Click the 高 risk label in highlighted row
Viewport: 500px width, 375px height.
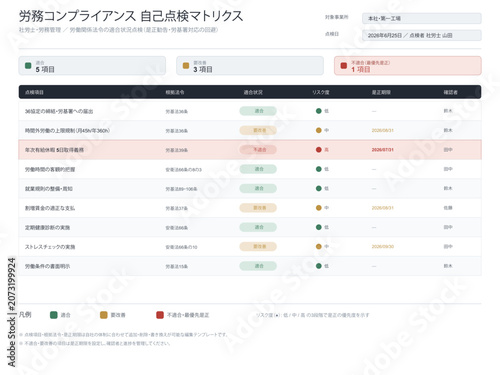click(326, 150)
